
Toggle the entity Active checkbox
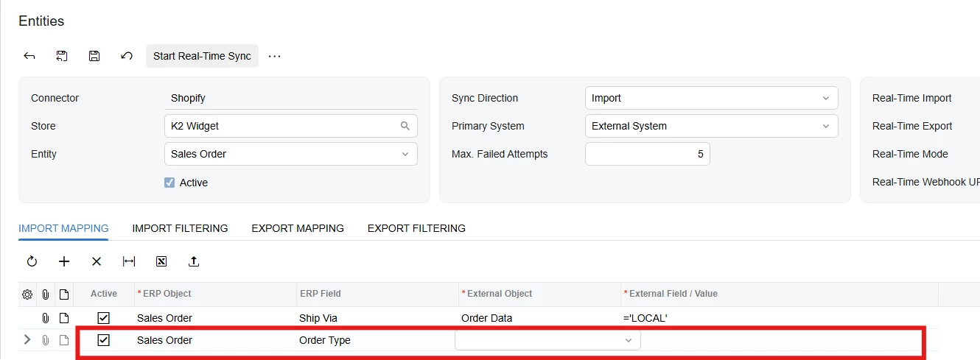pos(169,183)
